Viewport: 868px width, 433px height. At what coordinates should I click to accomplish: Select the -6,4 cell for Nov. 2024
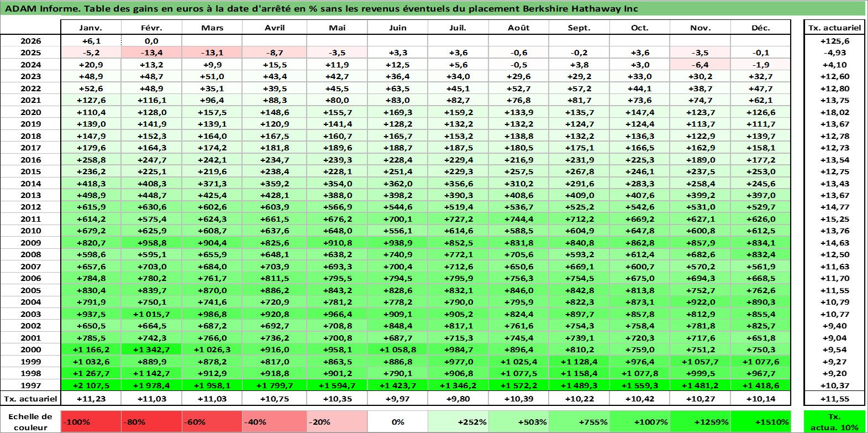click(700, 65)
